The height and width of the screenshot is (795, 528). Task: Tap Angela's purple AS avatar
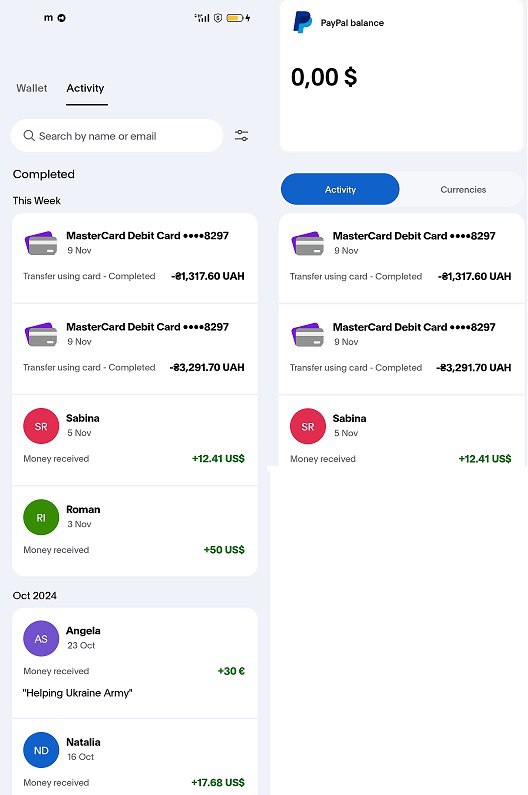tap(41, 638)
